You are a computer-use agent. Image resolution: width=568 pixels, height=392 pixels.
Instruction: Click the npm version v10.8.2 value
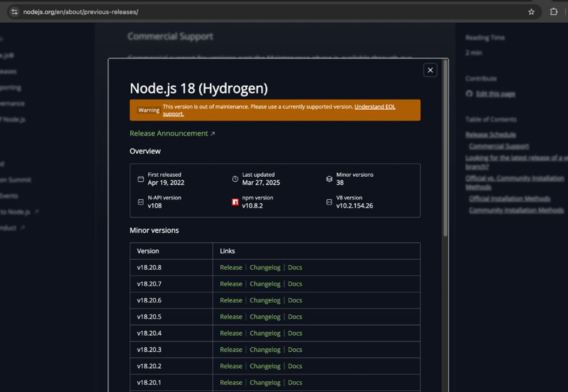(253, 206)
